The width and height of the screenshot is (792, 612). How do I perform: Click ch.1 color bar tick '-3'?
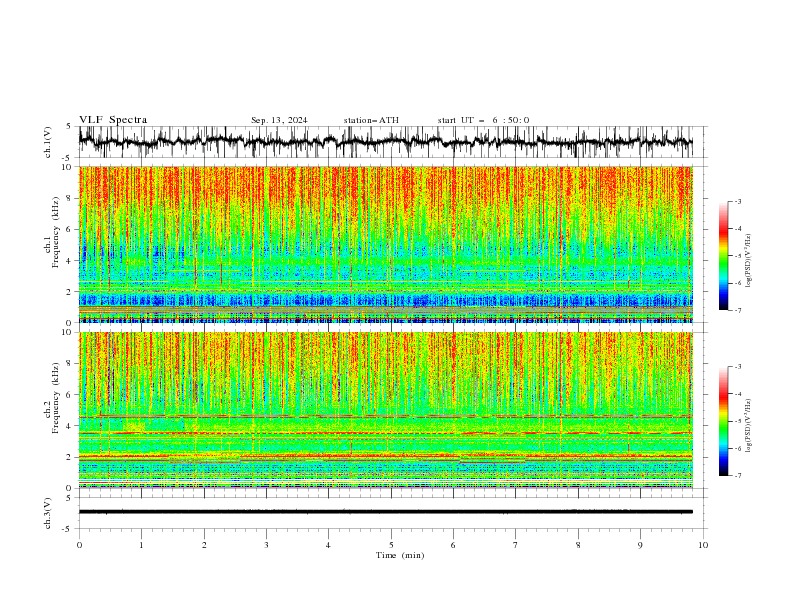click(738, 202)
